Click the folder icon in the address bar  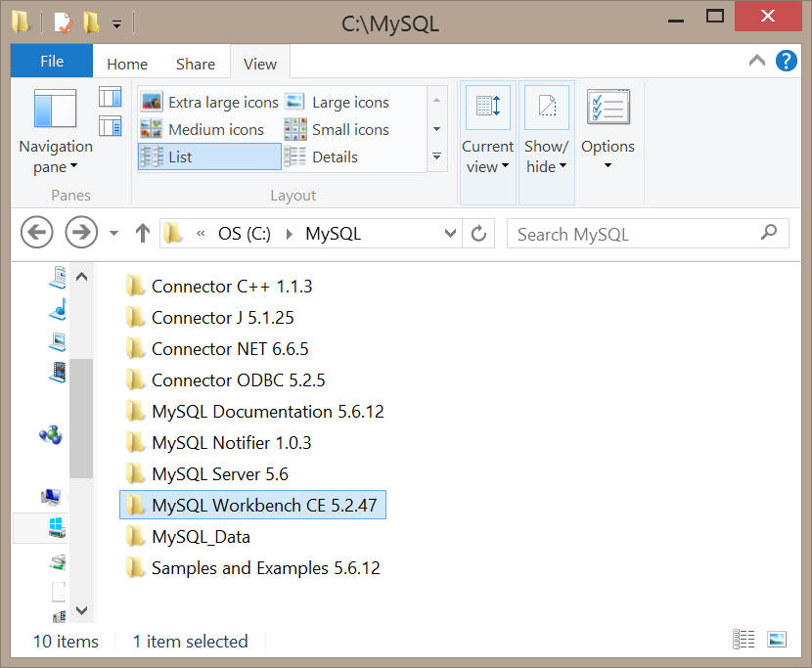point(173,233)
